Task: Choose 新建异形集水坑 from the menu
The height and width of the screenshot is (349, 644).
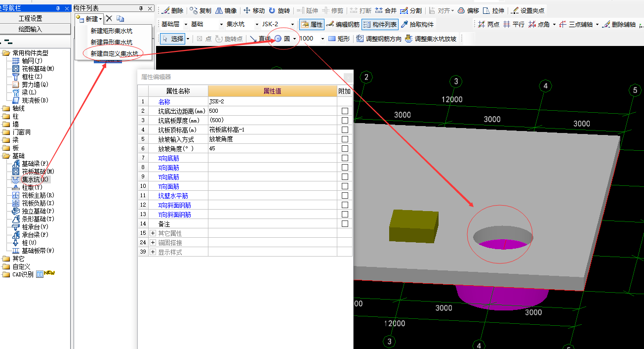Action: (x=111, y=43)
